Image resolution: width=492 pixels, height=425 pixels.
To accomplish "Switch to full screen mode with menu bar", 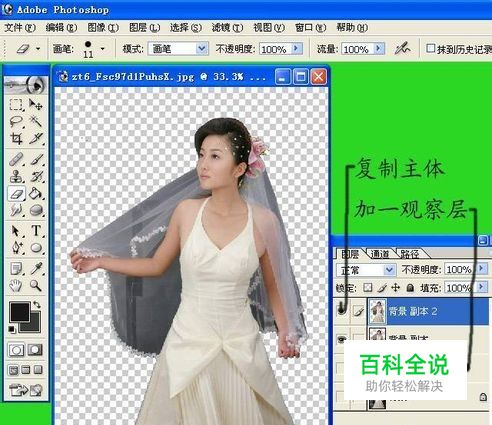I will click(26, 370).
